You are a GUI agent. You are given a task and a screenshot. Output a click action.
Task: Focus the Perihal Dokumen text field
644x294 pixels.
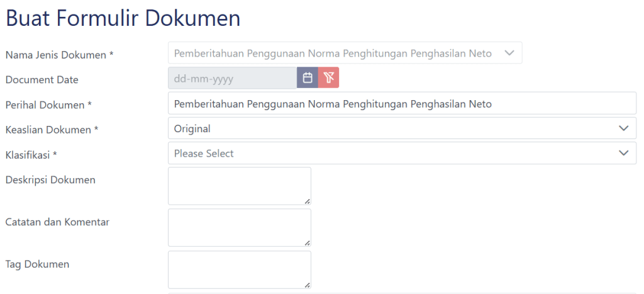coord(402,103)
